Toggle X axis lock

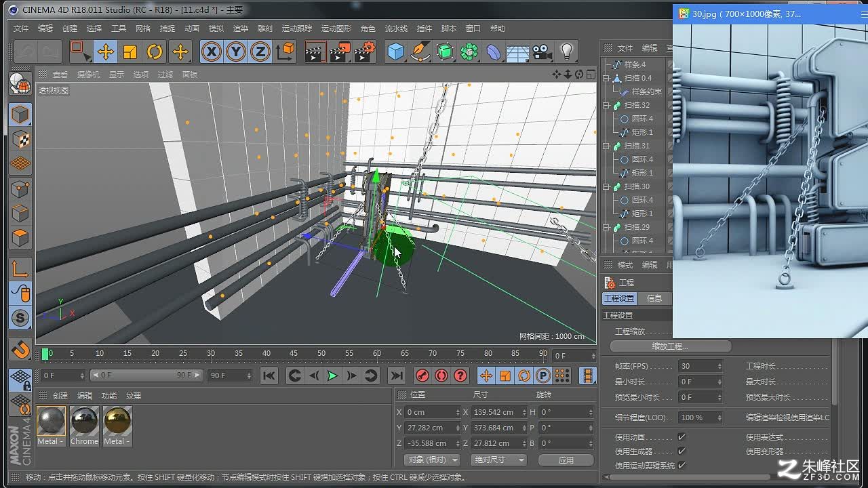point(212,52)
